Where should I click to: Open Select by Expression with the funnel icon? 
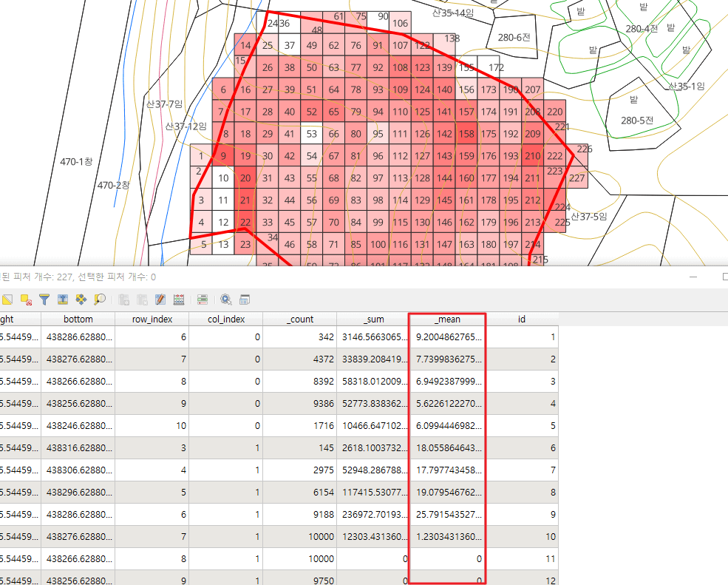[x=45, y=299]
